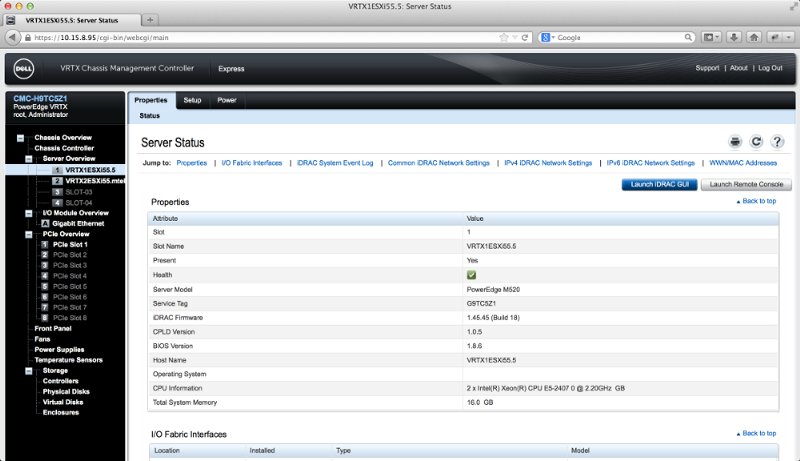Print the Server Status page via printer icon
This screenshot has width=800, height=461.
point(735,142)
